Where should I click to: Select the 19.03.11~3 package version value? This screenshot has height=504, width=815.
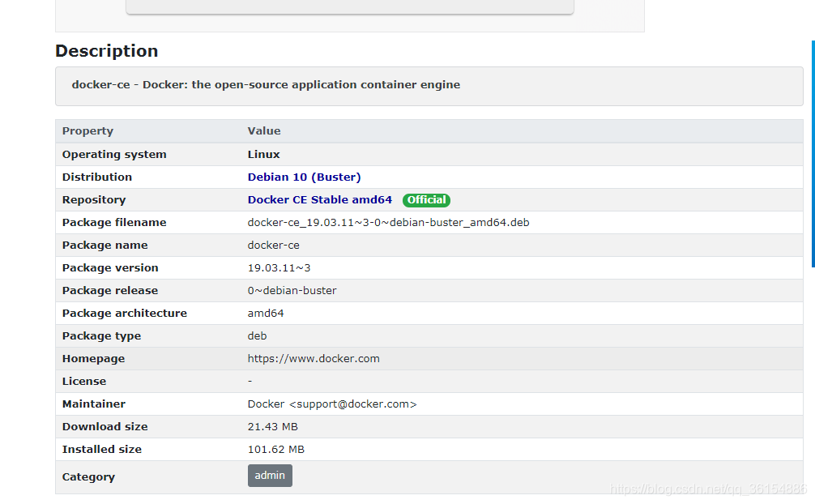click(279, 268)
